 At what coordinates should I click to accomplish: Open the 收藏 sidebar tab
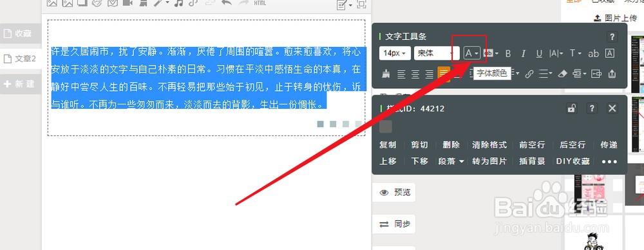point(21,34)
